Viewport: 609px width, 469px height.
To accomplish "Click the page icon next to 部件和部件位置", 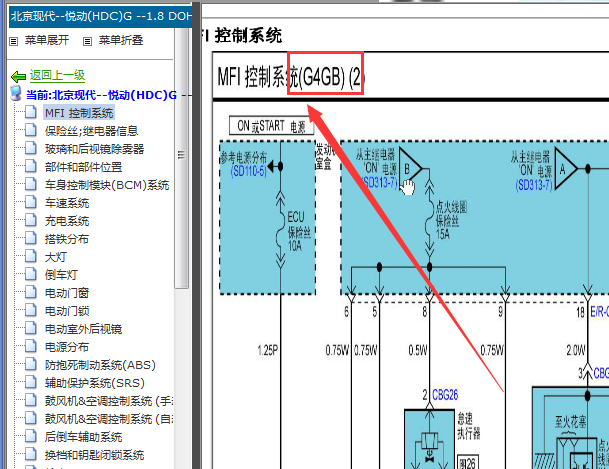I will pos(31,166).
